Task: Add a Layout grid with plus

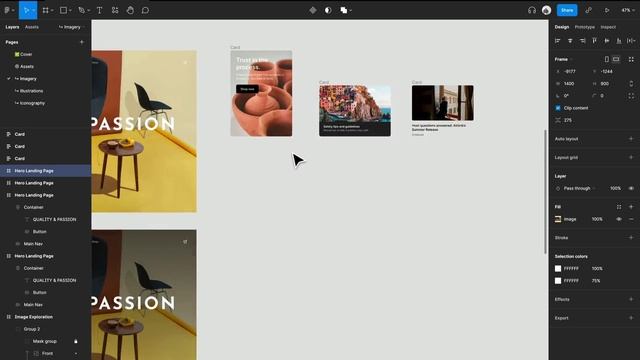Action: (x=631, y=157)
